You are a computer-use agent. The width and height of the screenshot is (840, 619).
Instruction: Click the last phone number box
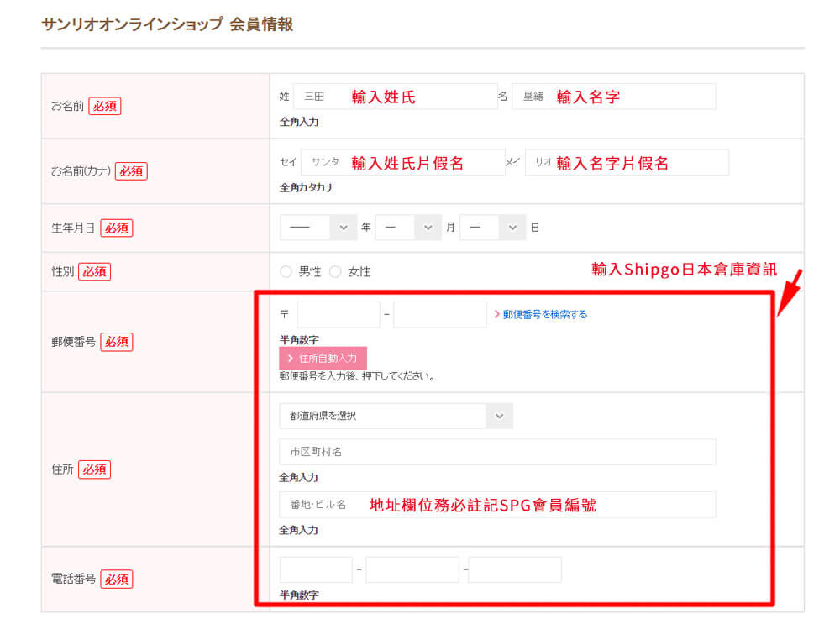tap(515, 569)
